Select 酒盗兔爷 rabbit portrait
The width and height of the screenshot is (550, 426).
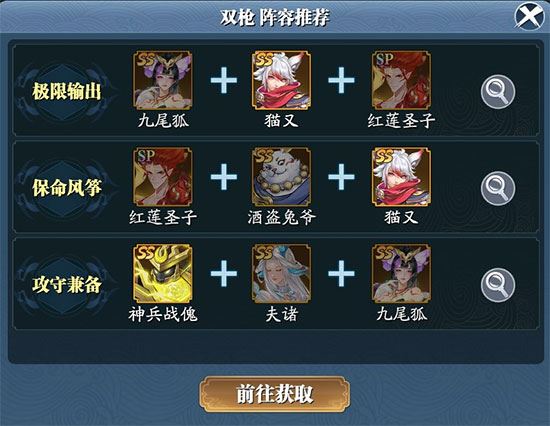[281, 177]
